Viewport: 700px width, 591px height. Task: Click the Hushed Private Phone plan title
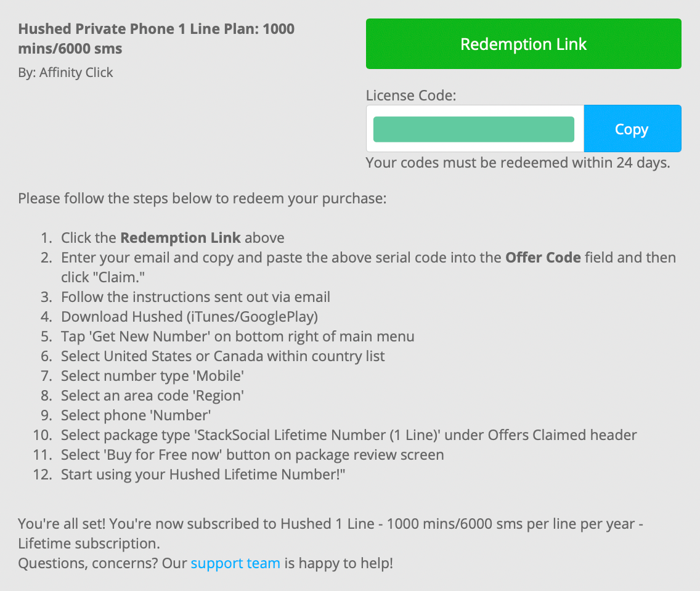click(157, 38)
